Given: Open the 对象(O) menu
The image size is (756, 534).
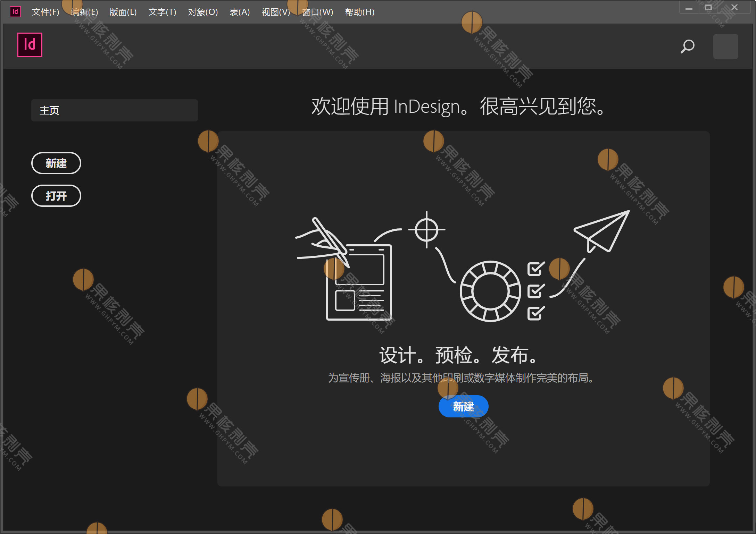Looking at the screenshot, I should (x=203, y=12).
